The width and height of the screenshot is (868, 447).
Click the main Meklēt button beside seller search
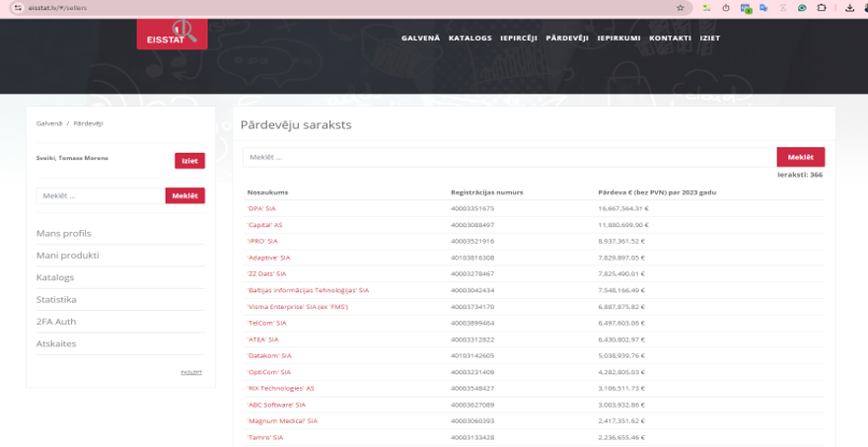(801, 157)
